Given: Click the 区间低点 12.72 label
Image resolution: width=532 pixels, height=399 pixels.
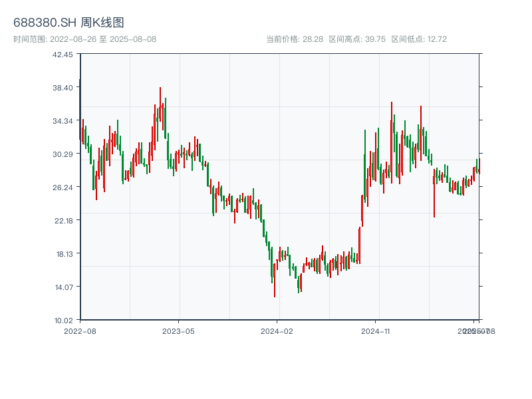Looking at the screenshot, I should [419, 39].
